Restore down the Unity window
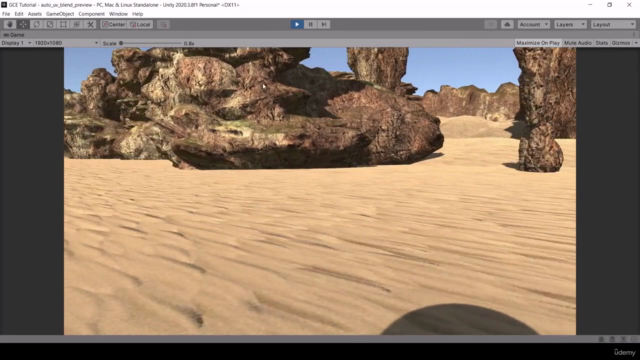The image size is (640, 360). coord(609,5)
